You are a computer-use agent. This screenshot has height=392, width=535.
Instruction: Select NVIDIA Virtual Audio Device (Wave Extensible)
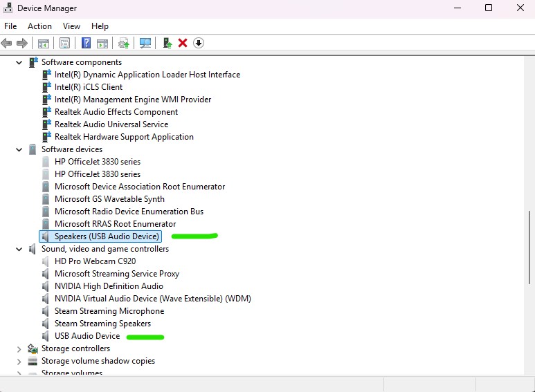tap(152, 298)
